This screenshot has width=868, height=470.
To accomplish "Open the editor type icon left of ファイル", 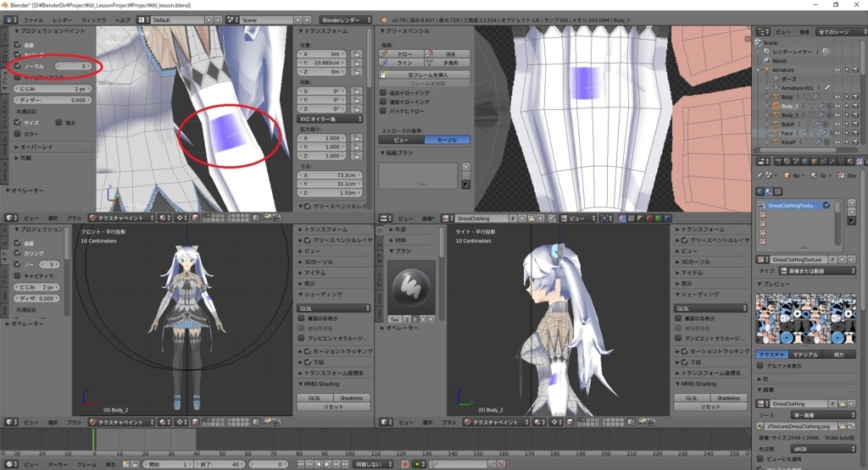I will (x=11, y=20).
